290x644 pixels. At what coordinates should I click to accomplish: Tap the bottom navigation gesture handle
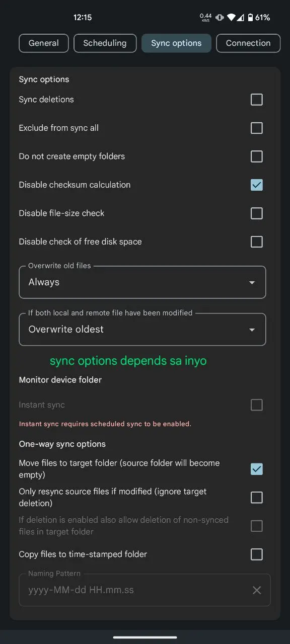pyautogui.click(x=145, y=637)
